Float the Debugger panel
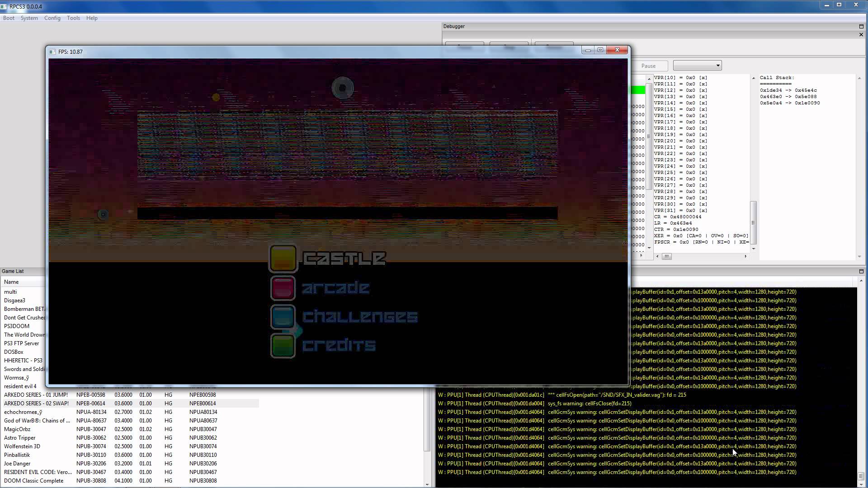This screenshot has height=488, width=868. (861, 27)
